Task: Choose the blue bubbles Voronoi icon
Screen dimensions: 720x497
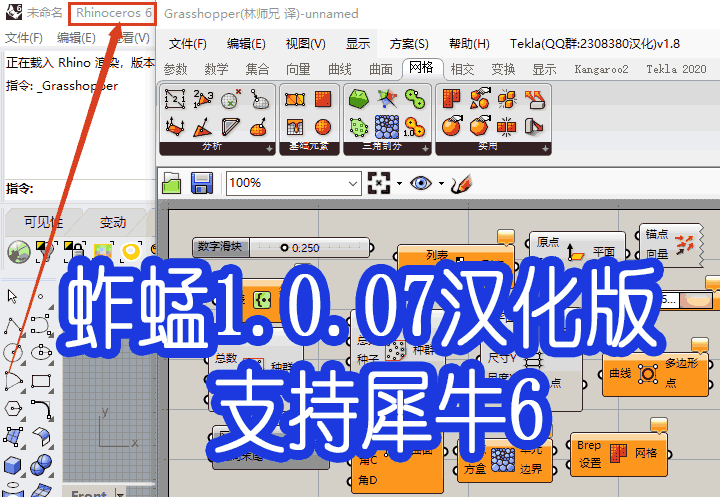Action: pyautogui.click(x=387, y=127)
